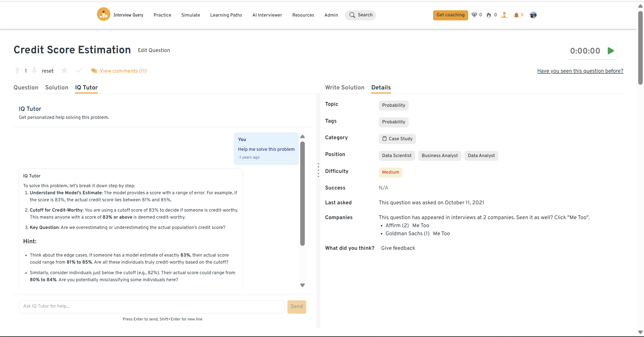Toggle the favorite star on question
This screenshot has height=337, width=644.
coord(64,71)
